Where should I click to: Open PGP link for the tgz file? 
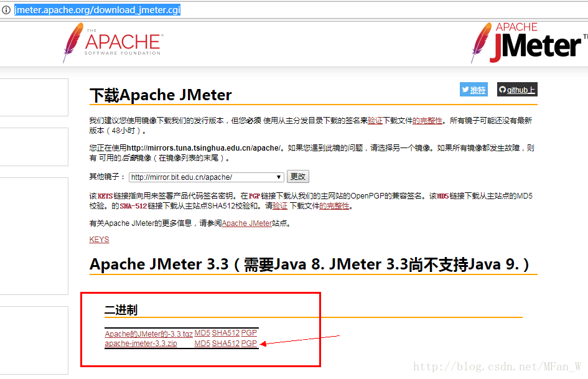249,333
